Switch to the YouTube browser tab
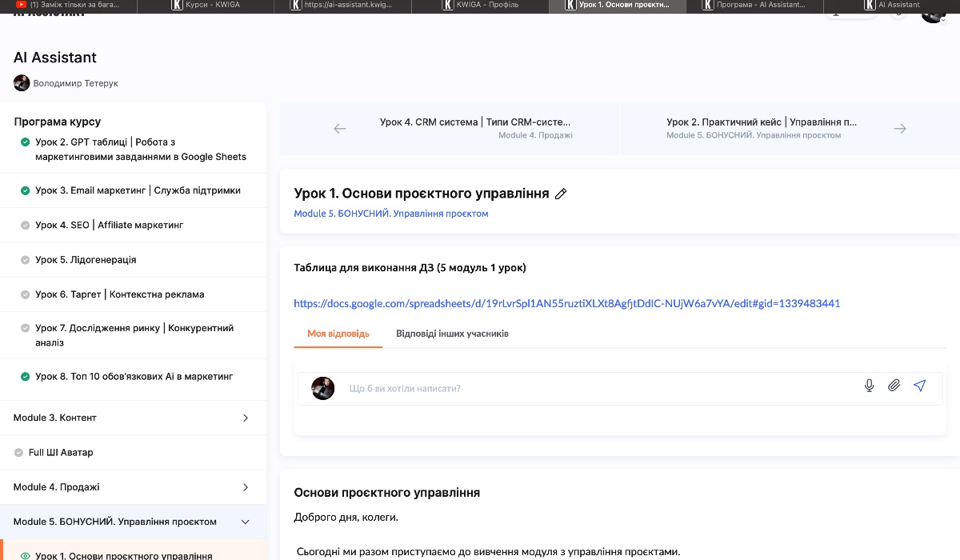960x560 pixels. [69, 5]
